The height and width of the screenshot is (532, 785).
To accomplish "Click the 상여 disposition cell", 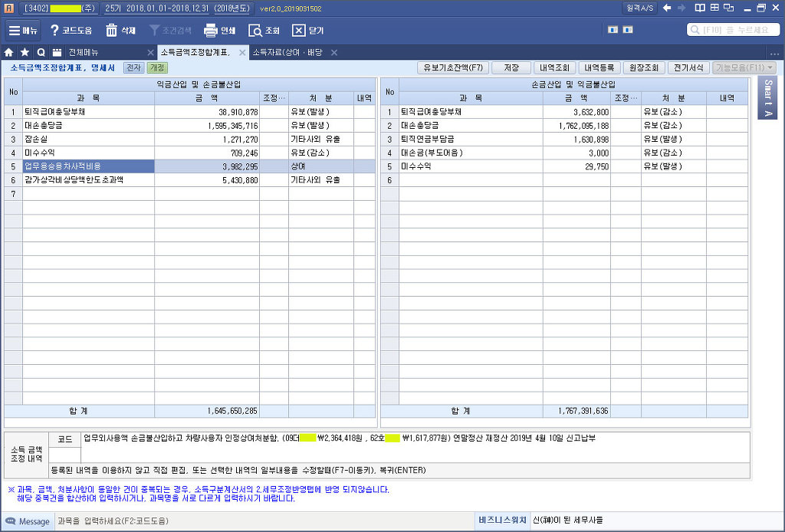I will pos(321,166).
